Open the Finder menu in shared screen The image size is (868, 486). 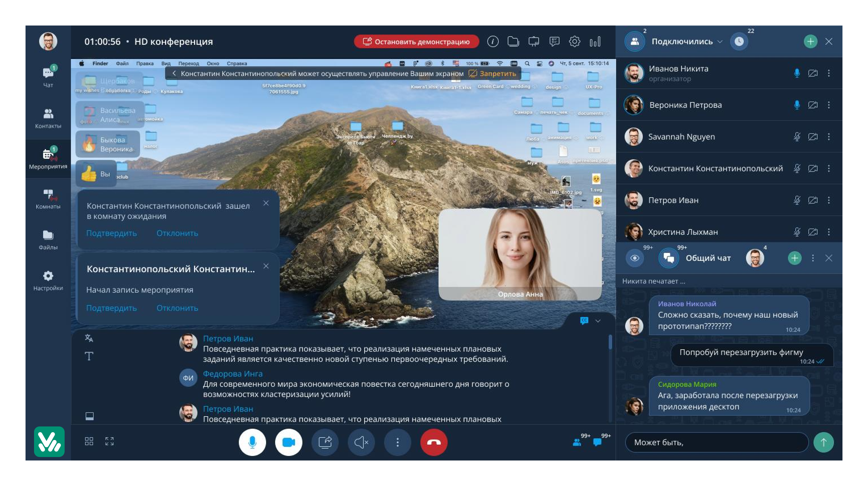100,63
